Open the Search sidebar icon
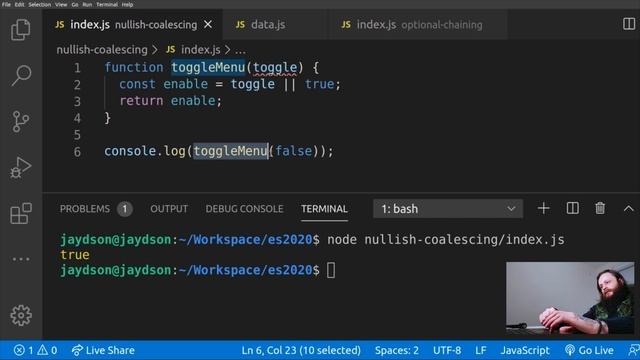The image size is (640, 360). 21,75
